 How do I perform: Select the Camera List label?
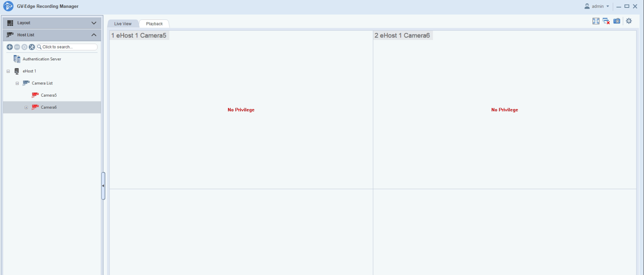pos(42,83)
